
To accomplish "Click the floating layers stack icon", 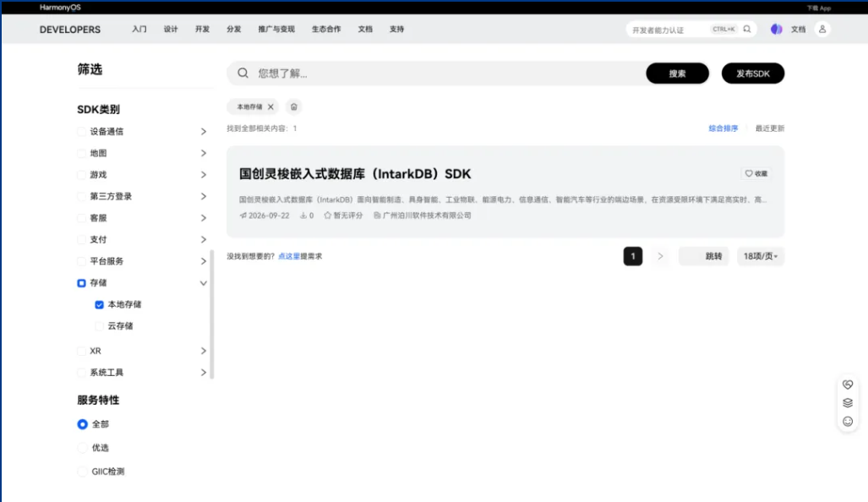I will tap(848, 403).
